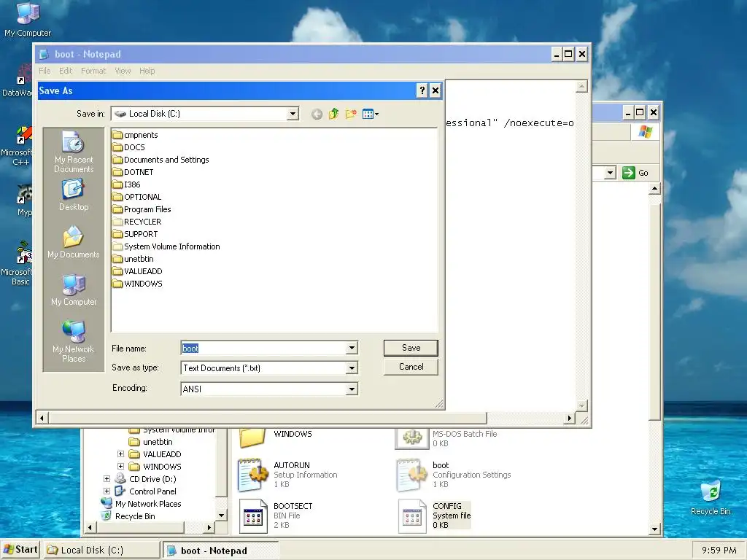Switch to Local Disk (C:) taskbar button
Image resolution: width=747 pixels, height=560 pixels.
(x=102, y=551)
